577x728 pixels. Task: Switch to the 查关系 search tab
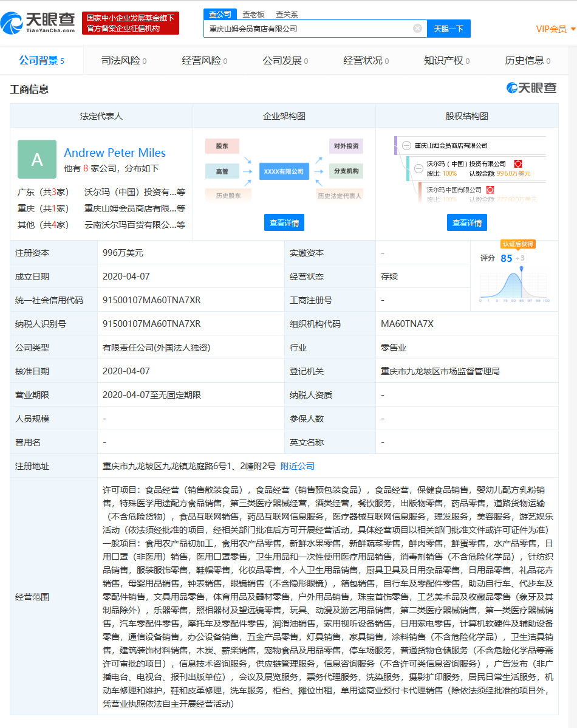pos(287,14)
